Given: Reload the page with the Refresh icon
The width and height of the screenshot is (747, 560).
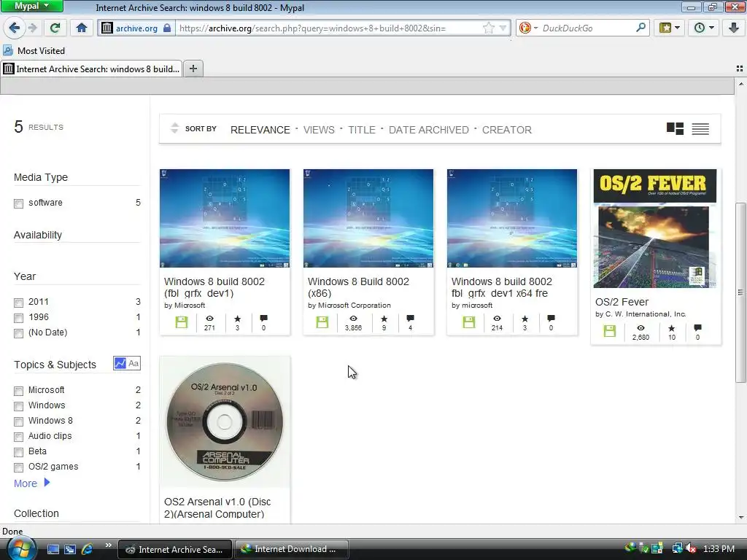Looking at the screenshot, I should point(55,28).
